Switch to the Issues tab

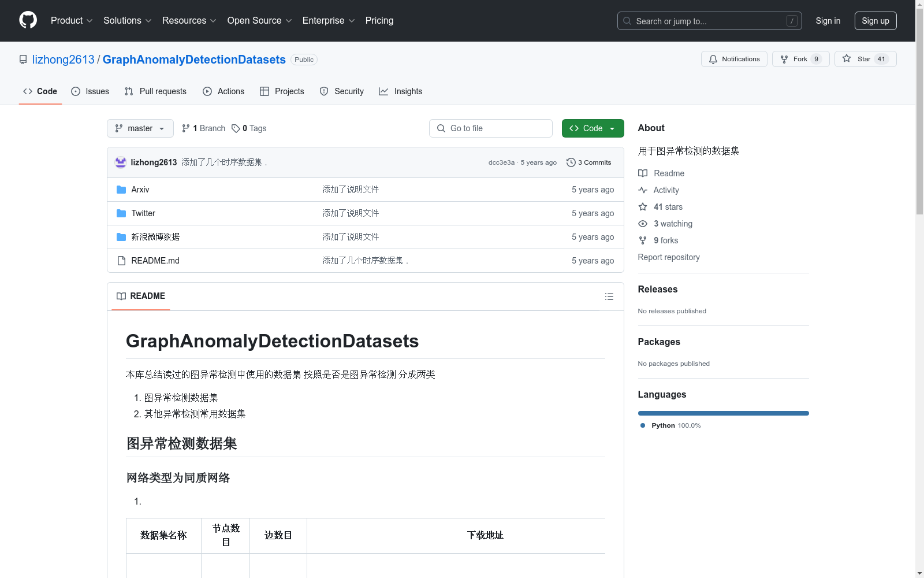[90, 91]
